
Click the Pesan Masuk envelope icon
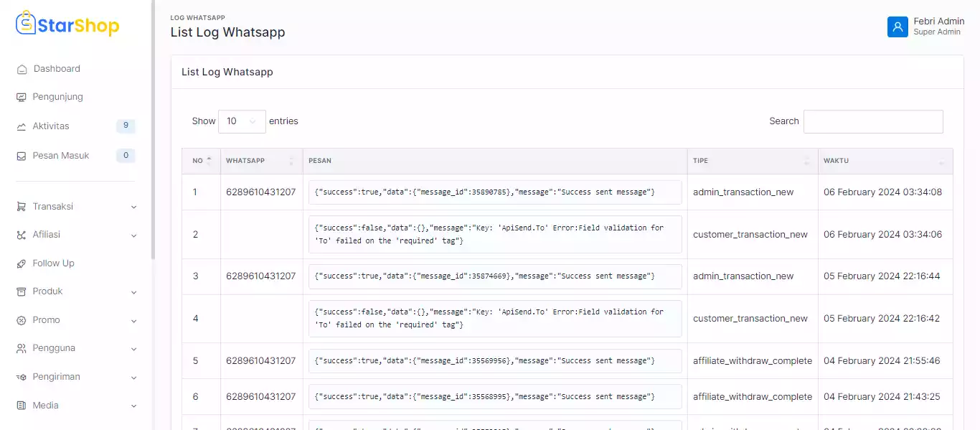pyautogui.click(x=22, y=156)
